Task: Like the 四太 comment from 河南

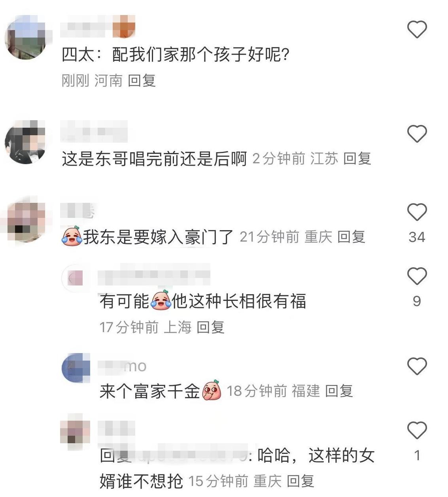Action: tap(417, 30)
